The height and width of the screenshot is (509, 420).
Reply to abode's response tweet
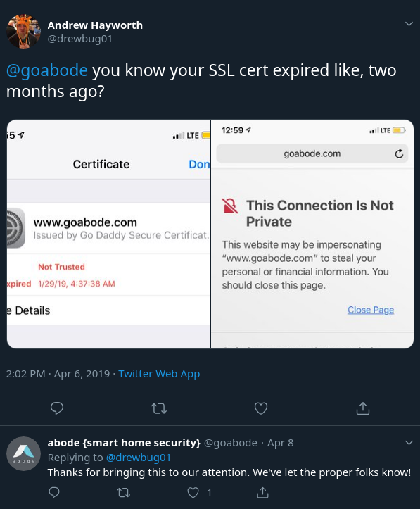point(54,492)
